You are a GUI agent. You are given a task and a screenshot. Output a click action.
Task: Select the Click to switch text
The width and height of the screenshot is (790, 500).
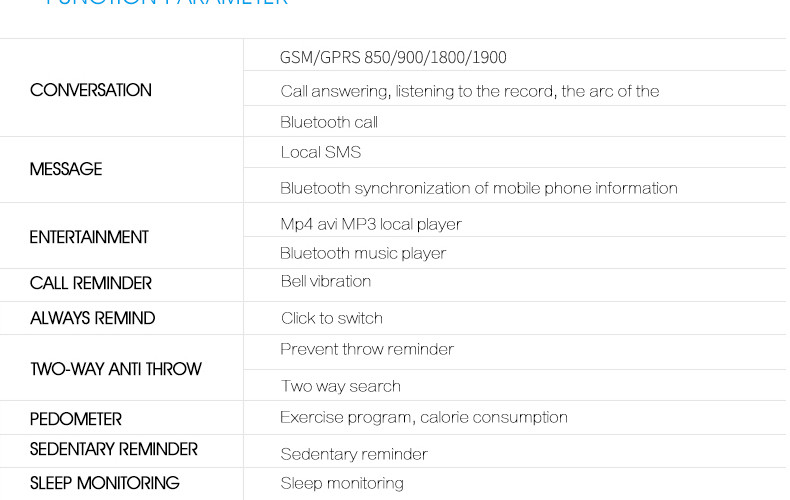tap(332, 318)
